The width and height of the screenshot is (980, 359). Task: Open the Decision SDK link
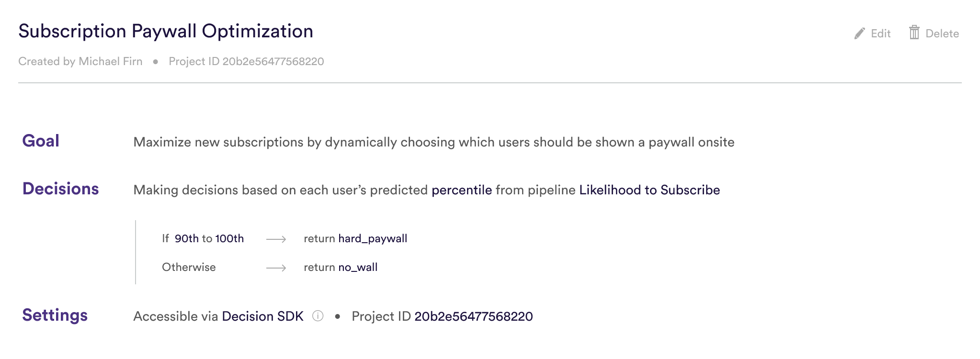pyautogui.click(x=262, y=316)
